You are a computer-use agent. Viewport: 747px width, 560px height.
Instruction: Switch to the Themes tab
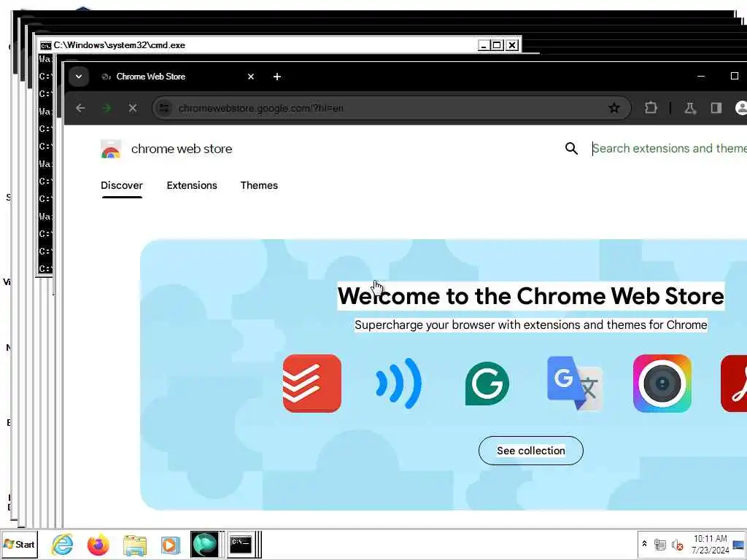(259, 186)
